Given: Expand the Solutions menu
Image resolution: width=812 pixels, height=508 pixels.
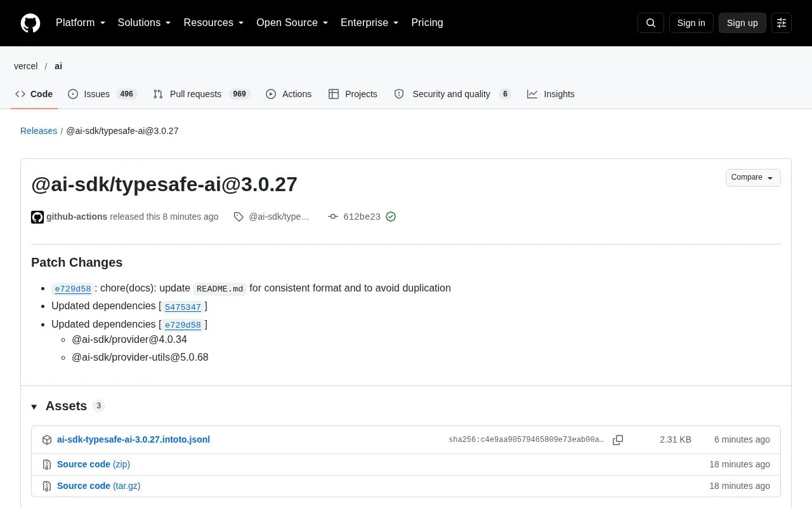Looking at the screenshot, I should point(145,23).
